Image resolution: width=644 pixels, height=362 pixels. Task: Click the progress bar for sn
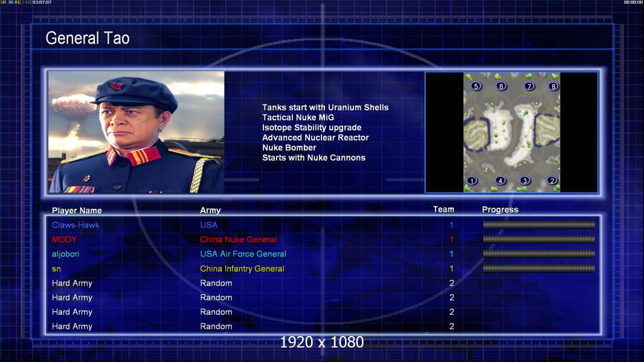pyautogui.click(x=539, y=268)
